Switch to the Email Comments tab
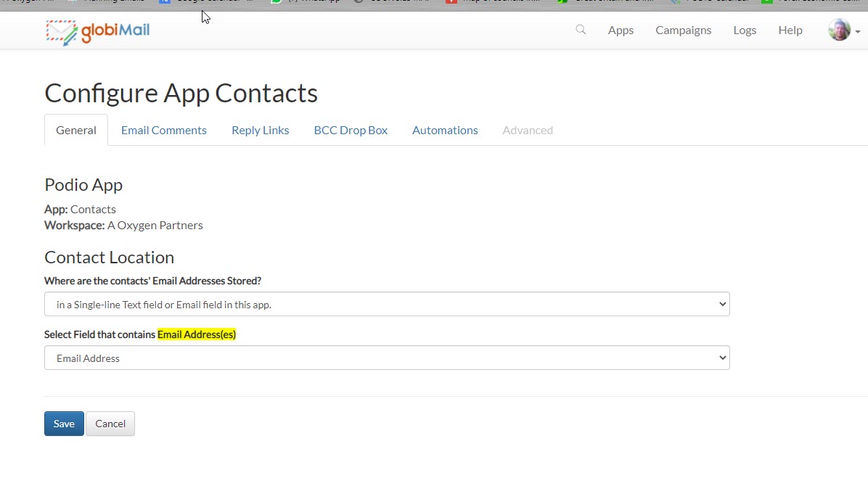 164,130
